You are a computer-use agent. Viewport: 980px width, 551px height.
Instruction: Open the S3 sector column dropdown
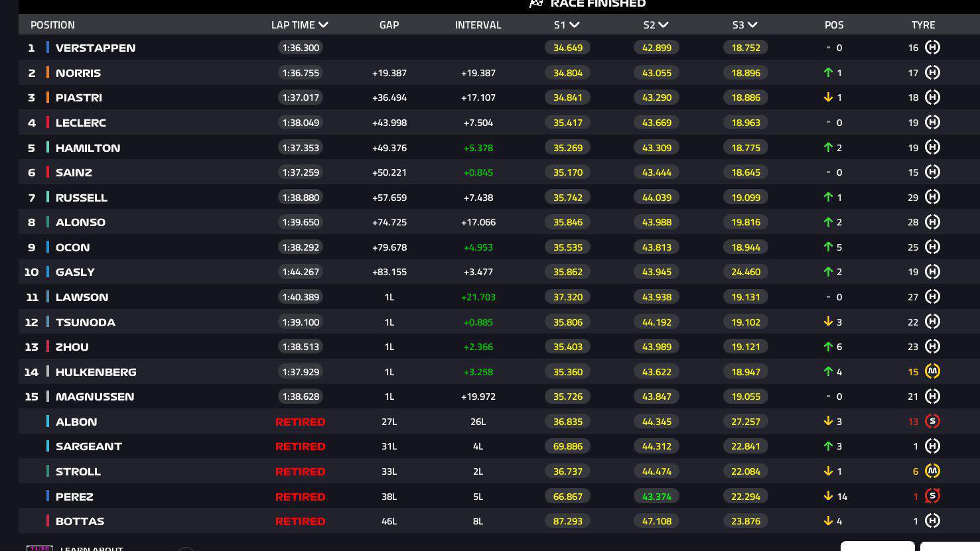point(752,25)
